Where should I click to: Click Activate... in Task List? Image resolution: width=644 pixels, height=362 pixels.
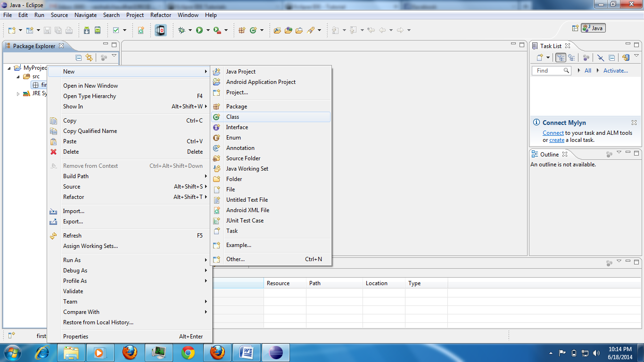pos(616,71)
